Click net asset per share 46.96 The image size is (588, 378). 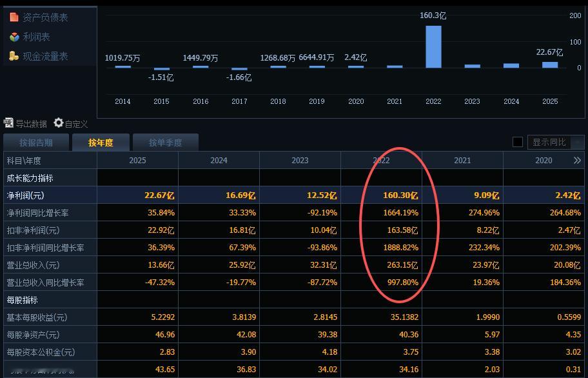165,335
